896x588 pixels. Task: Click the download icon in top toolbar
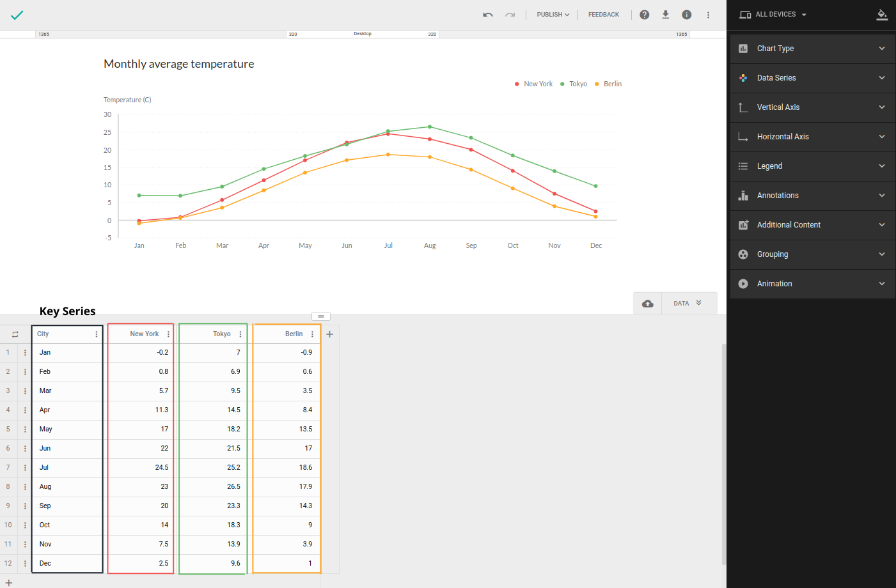tap(665, 15)
